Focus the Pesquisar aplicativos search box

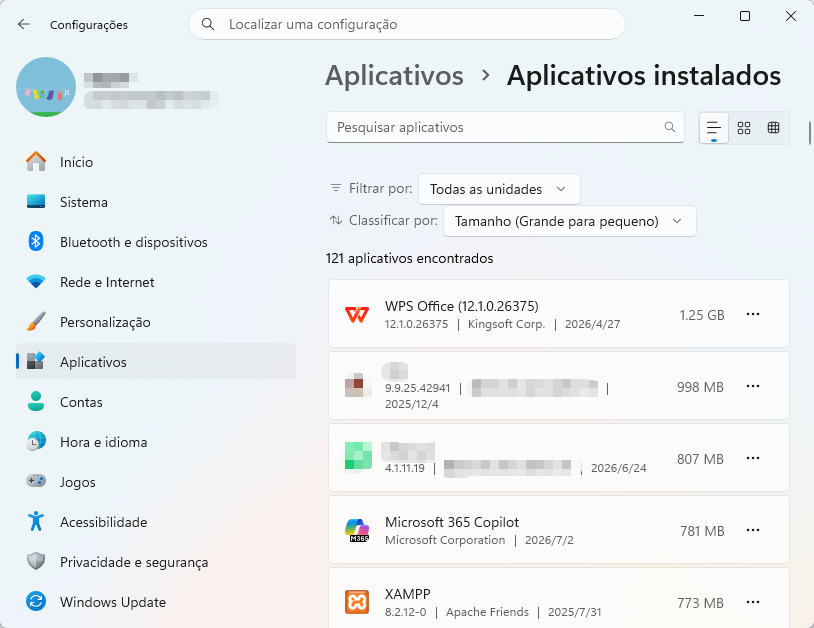505,127
